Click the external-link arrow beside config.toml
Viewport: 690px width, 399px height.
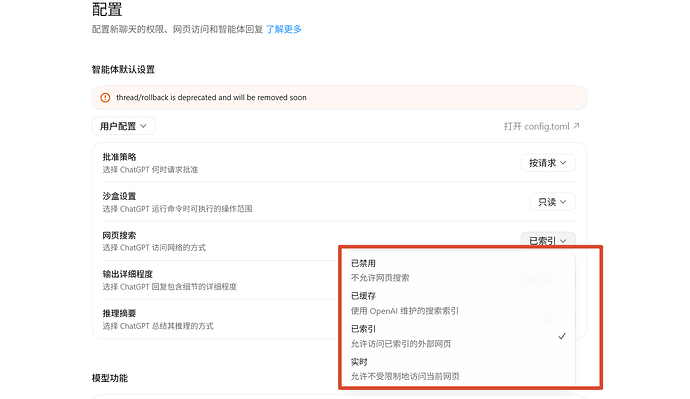[x=576, y=126]
